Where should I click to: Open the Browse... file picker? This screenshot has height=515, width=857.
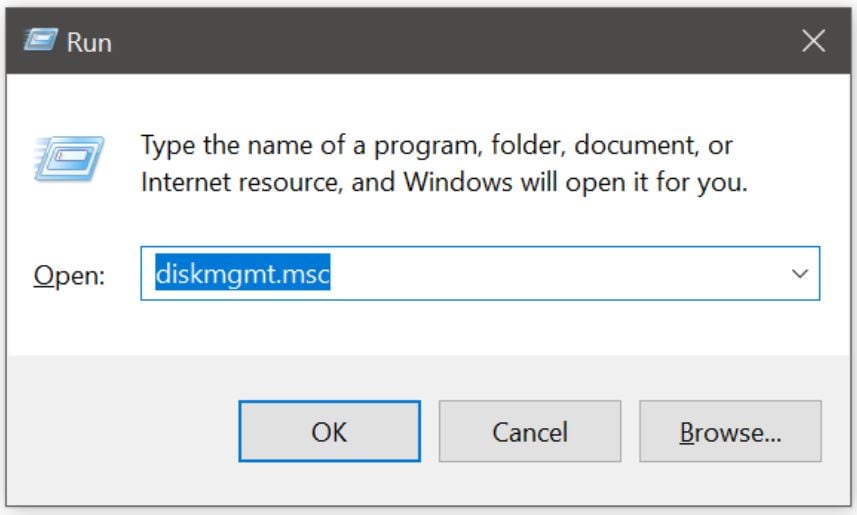730,432
